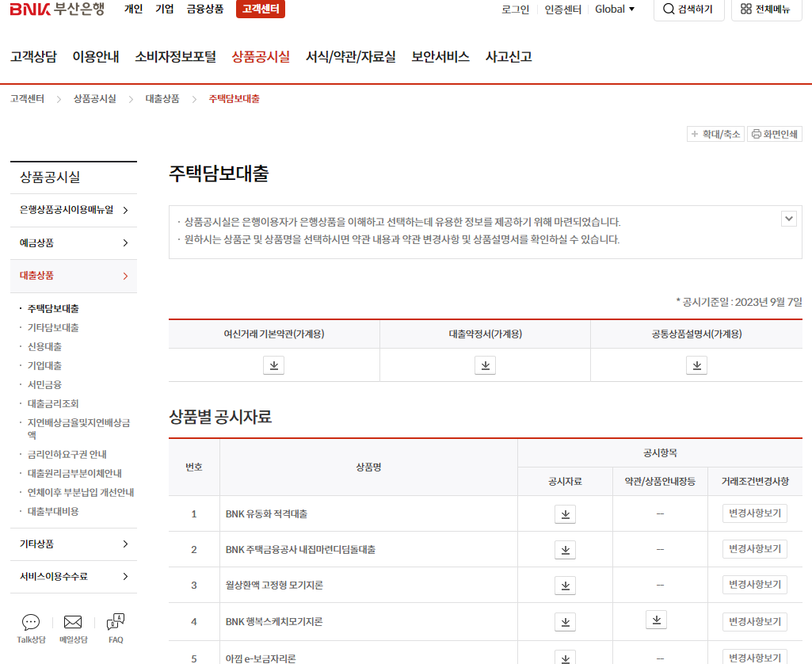Select 금융상품 top menu

pos(205,9)
